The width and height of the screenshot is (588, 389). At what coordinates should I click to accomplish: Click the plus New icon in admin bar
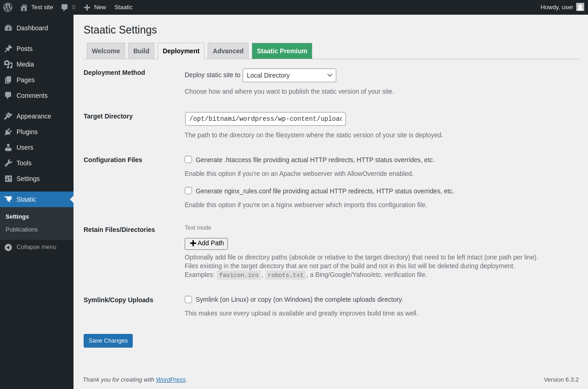point(87,7)
